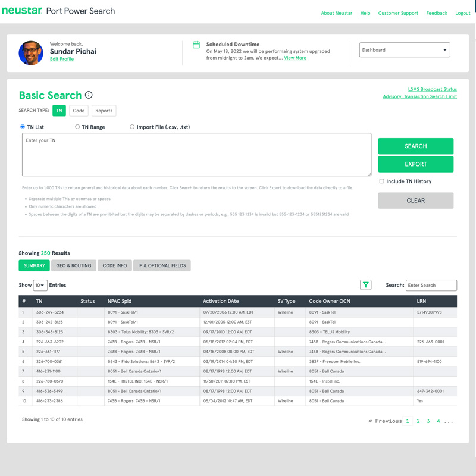This screenshot has height=476, width=476.
Task: Go to page 2 of results
Action: pos(418,421)
